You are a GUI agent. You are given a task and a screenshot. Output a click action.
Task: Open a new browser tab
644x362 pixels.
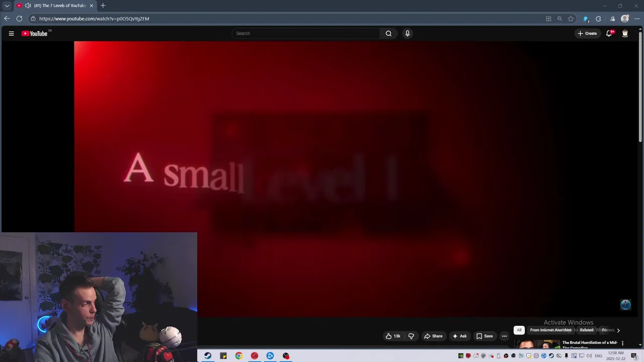[103, 6]
